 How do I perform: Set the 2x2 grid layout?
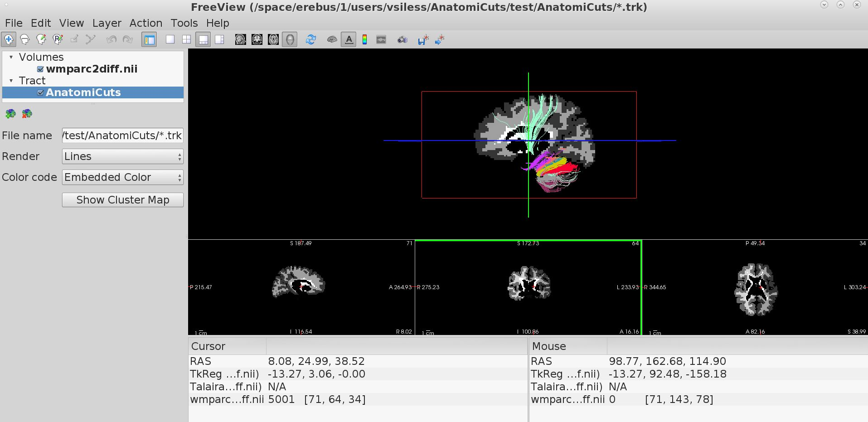coord(186,40)
